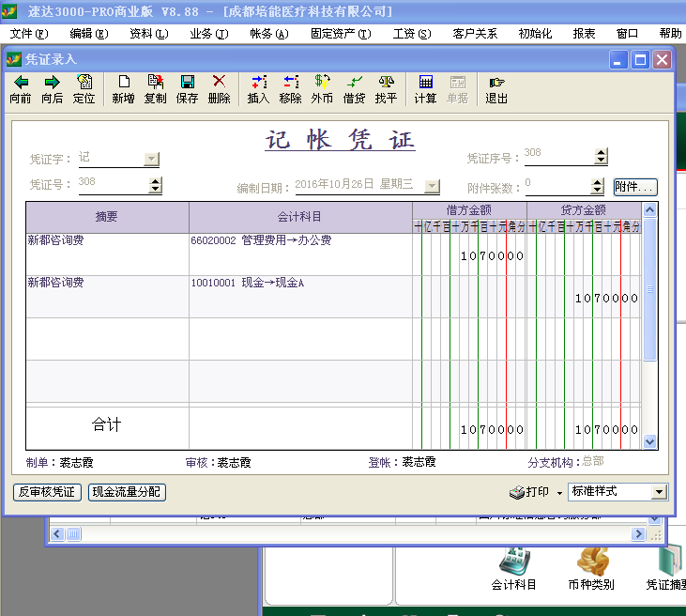Click the 反审核凭证 button
The image size is (686, 616).
(48, 492)
